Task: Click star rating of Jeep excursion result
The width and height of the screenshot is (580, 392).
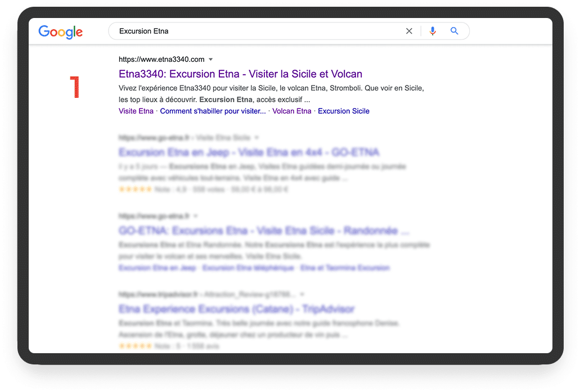Action: (136, 190)
